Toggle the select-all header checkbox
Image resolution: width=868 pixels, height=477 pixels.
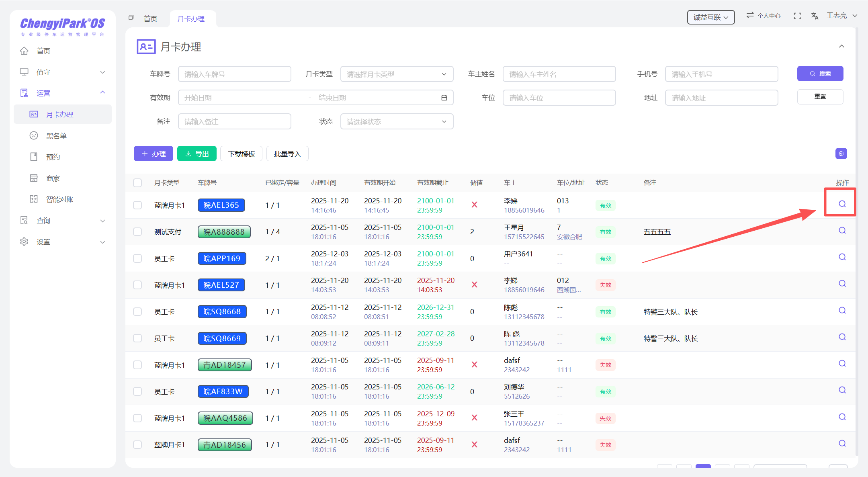137,183
